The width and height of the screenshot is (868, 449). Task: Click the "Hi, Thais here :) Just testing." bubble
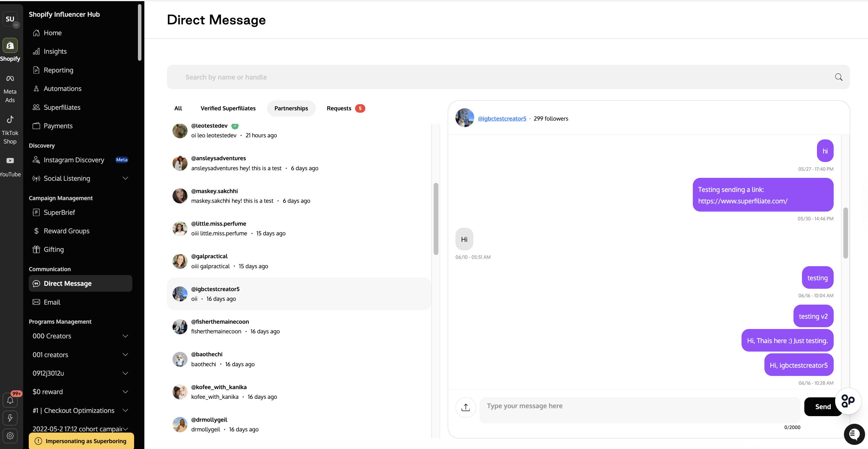click(787, 340)
